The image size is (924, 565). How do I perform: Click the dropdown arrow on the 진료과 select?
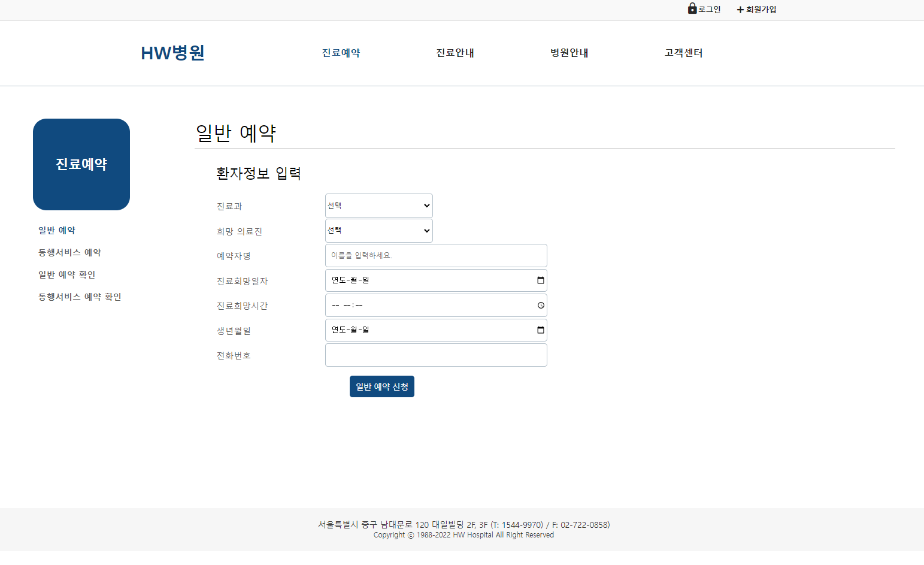point(426,206)
